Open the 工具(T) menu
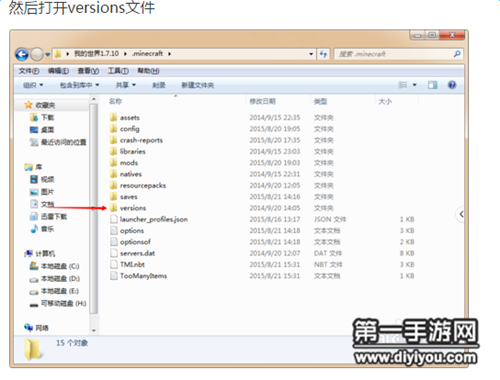The width and height of the screenshot is (500, 380). 118,71
